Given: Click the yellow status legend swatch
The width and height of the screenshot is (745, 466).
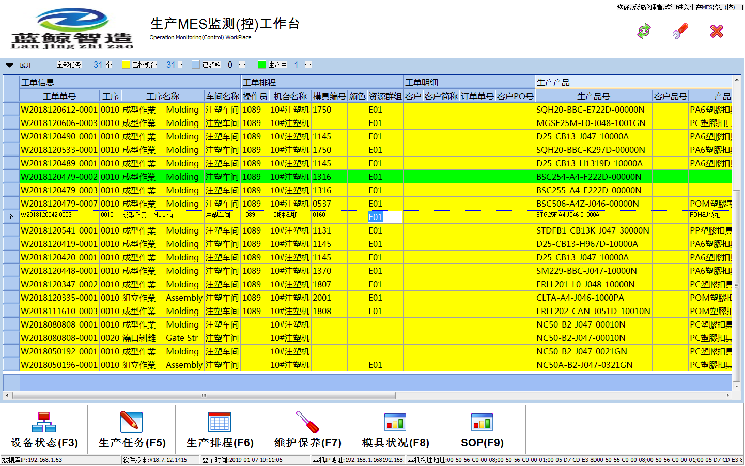Looking at the screenshot, I should [x=126, y=65].
